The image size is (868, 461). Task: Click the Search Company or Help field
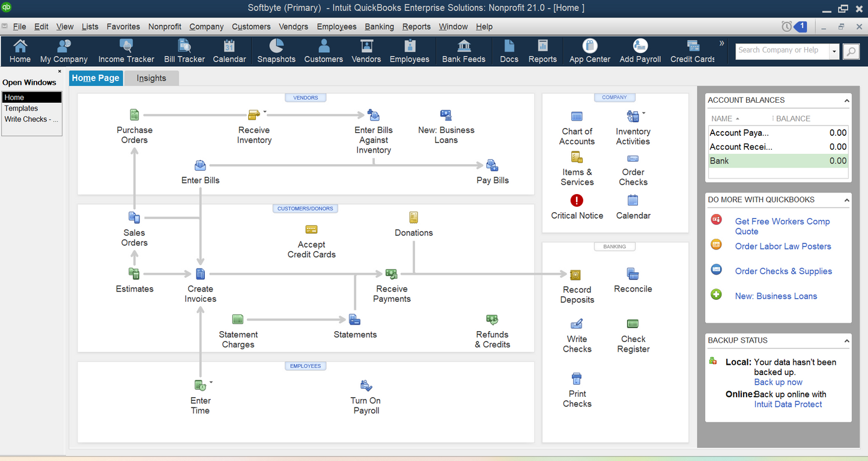[781, 51]
